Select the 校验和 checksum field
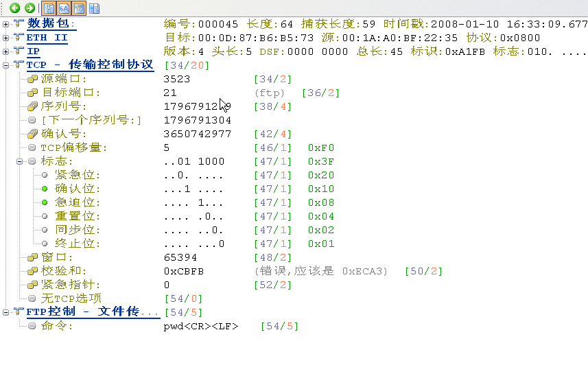The image size is (588, 365). 66,271
